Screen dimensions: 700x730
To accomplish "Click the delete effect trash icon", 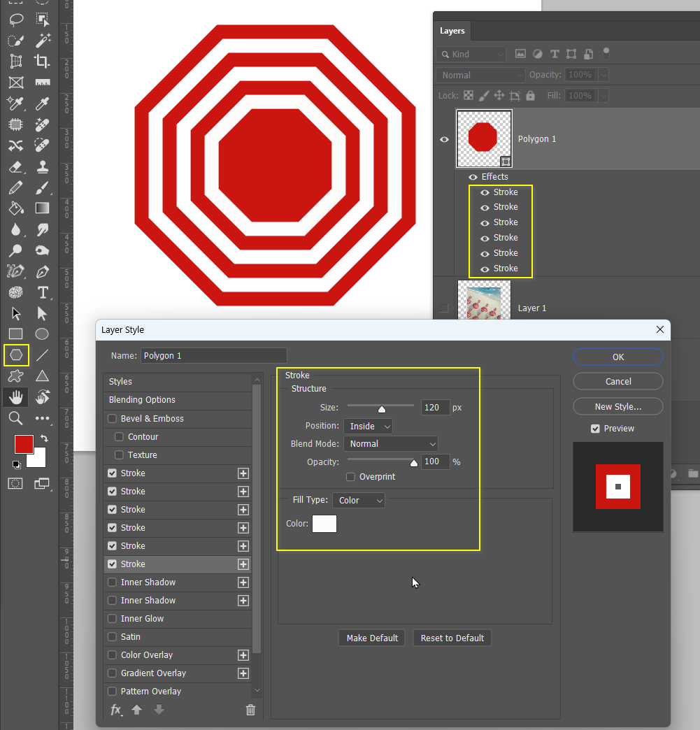I will click(250, 710).
